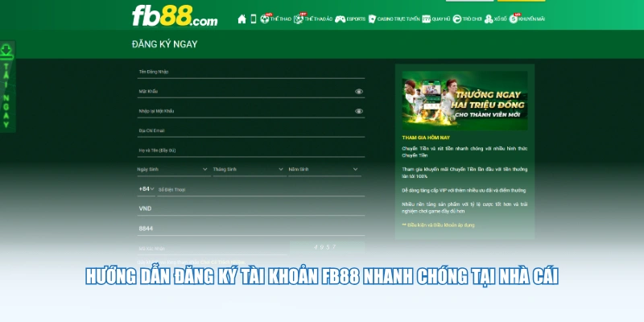Open the Năm Sinh dropdown
This screenshot has height=322, width=644.
pos(325,169)
